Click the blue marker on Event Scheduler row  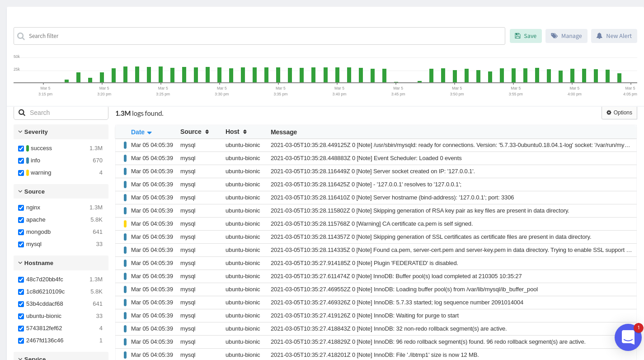click(125, 158)
